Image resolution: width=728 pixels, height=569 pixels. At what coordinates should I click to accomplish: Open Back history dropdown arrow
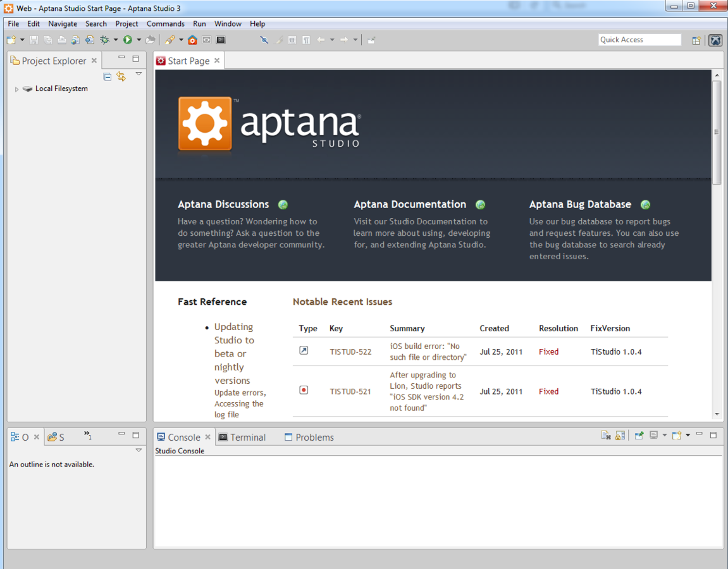coord(332,40)
